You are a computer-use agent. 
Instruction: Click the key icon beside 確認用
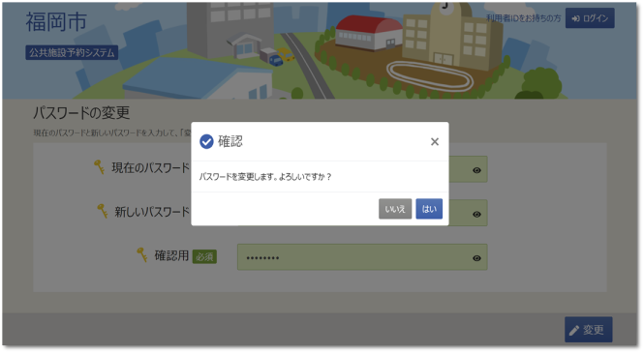point(141,254)
